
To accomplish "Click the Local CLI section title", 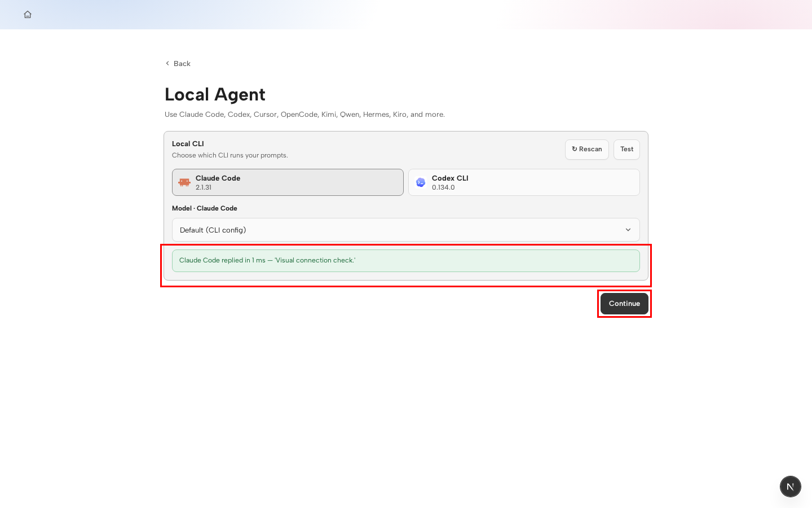I will click(x=188, y=144).
